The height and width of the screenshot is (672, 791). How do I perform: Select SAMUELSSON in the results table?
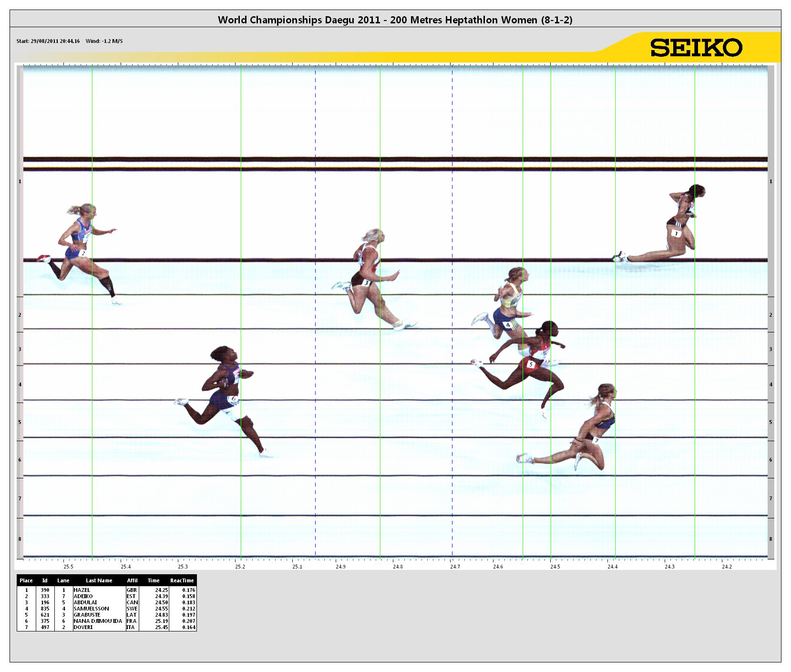(x=91, y=609)
